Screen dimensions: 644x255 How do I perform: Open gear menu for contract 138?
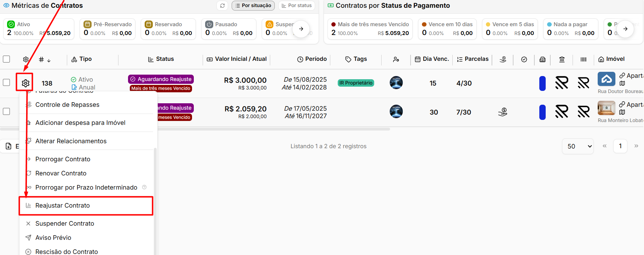tap(25, 83)
